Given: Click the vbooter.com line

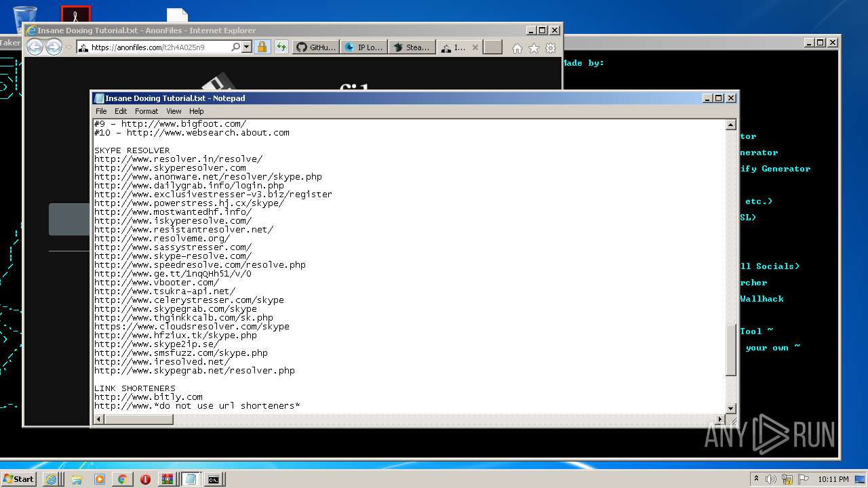Looking at the screenshot, I should click(x=157, y=283).
